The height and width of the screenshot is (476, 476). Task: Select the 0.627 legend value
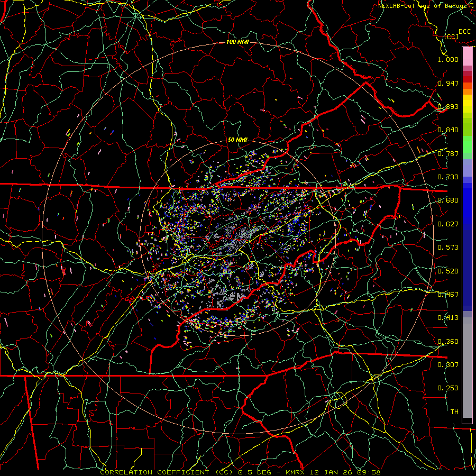click(x=448, y=224)
